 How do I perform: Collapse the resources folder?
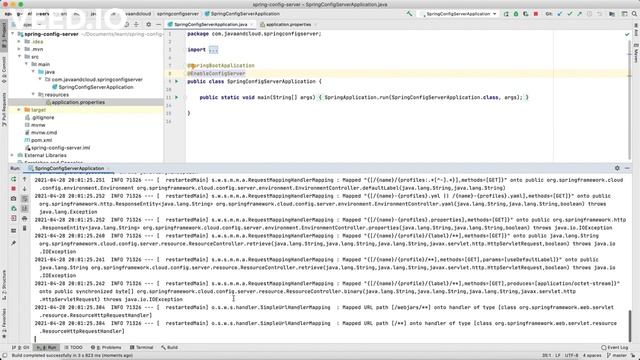(33, 94)
